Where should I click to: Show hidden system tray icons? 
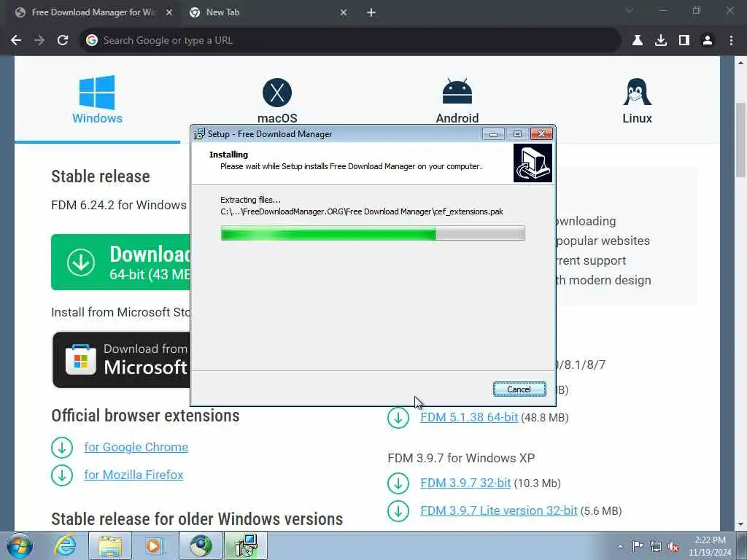pos(620,546)
